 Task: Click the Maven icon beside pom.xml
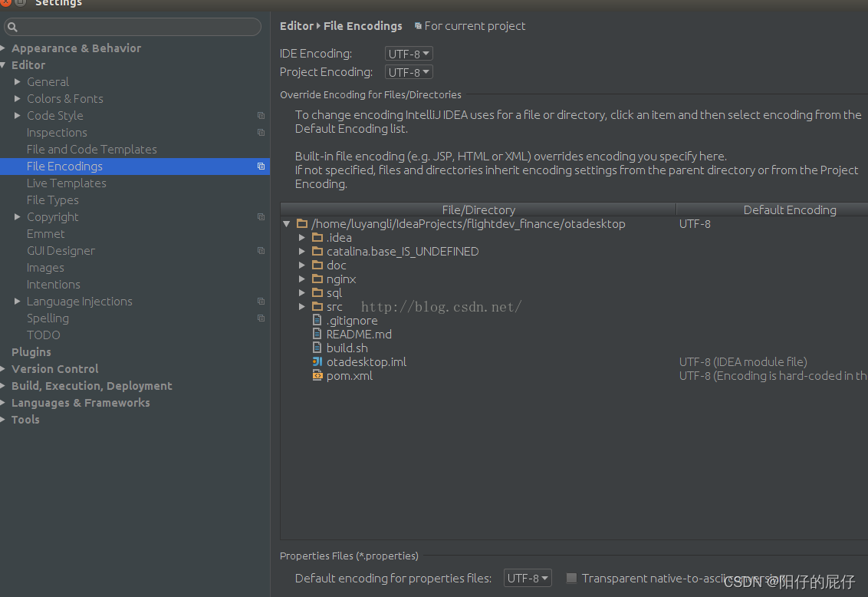[x=317, y=375]
